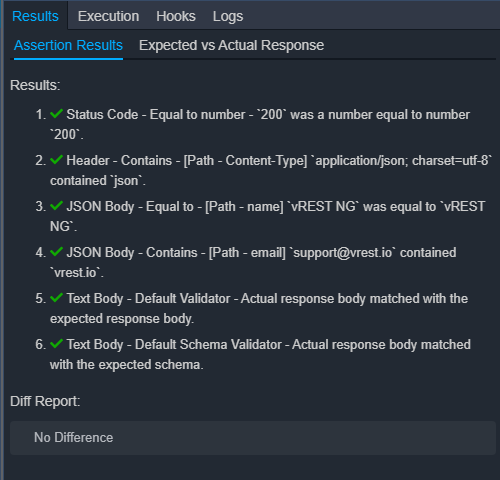The image size is (500, 480).
Task: Click the JSON Body name path result
Action: click(268, 216)
